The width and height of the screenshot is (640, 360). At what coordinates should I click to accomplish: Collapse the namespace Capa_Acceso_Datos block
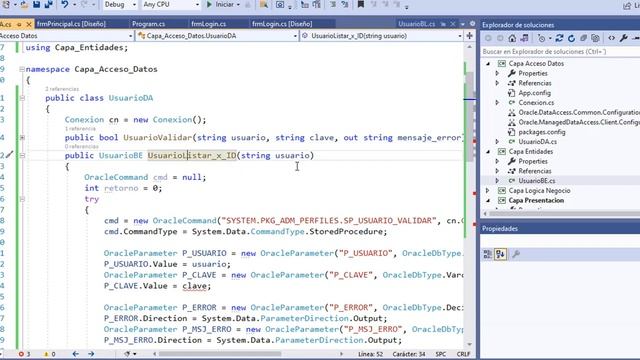click(x=22, y=69)
